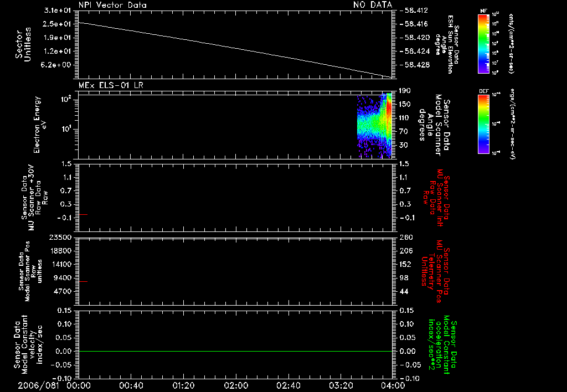Click the '00:40' time axis label
The image size is (567, 392).
click(131, 385)
